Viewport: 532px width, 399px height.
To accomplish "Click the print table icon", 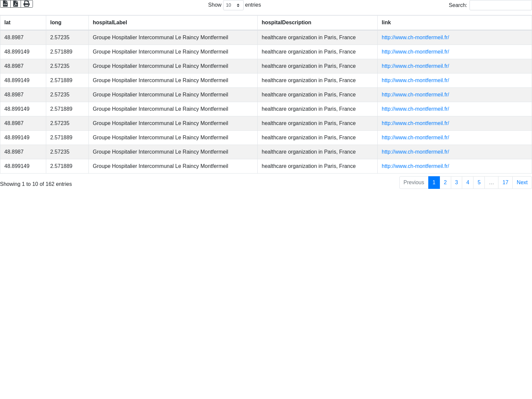I will pyautogui.click(x=27, y=4).
